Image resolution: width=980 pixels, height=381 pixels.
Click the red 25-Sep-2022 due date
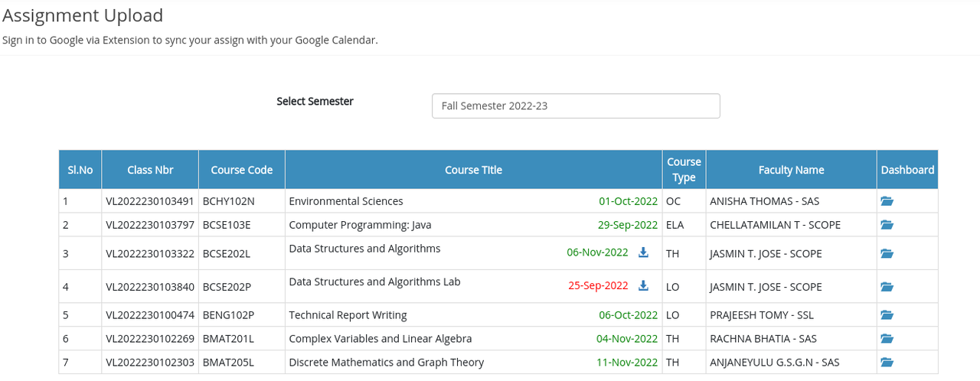point(598,285)
